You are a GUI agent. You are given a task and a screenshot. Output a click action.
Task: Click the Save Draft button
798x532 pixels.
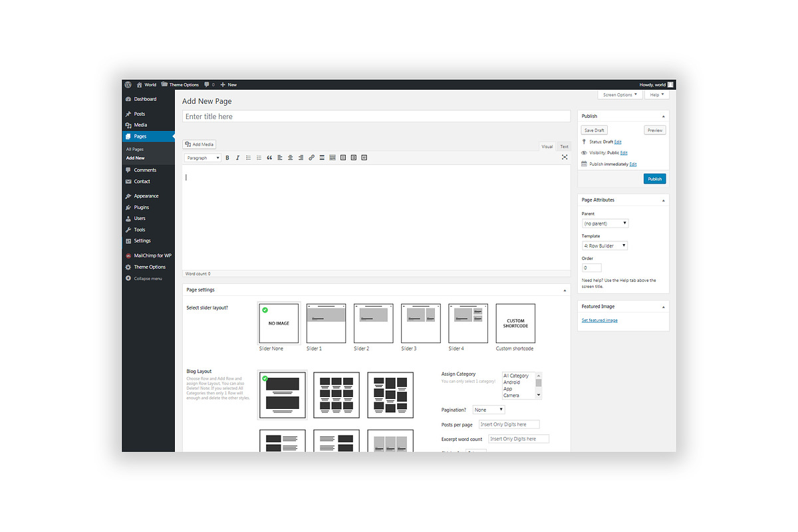tap(595, 130)
